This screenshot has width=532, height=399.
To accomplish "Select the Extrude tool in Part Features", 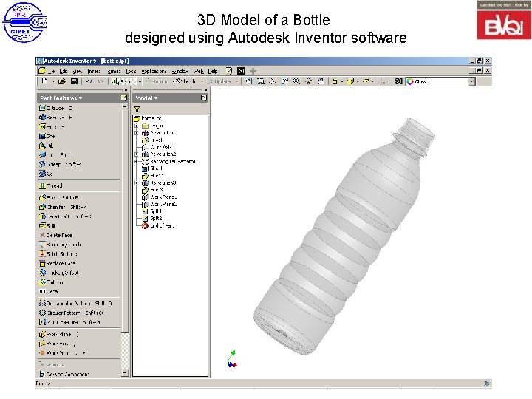I will pos(55,108).
